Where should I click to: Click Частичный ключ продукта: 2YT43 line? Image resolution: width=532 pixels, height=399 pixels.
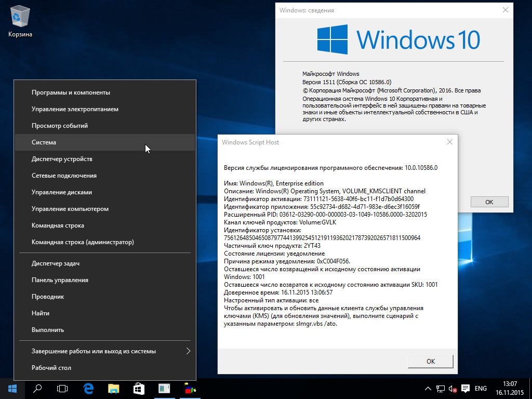point(272,246)
